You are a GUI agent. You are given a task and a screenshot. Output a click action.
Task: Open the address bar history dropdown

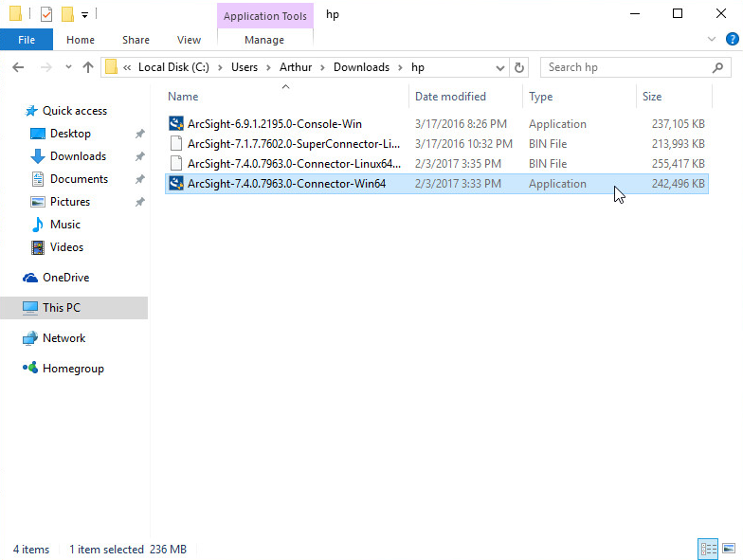[x=500, y=67]
